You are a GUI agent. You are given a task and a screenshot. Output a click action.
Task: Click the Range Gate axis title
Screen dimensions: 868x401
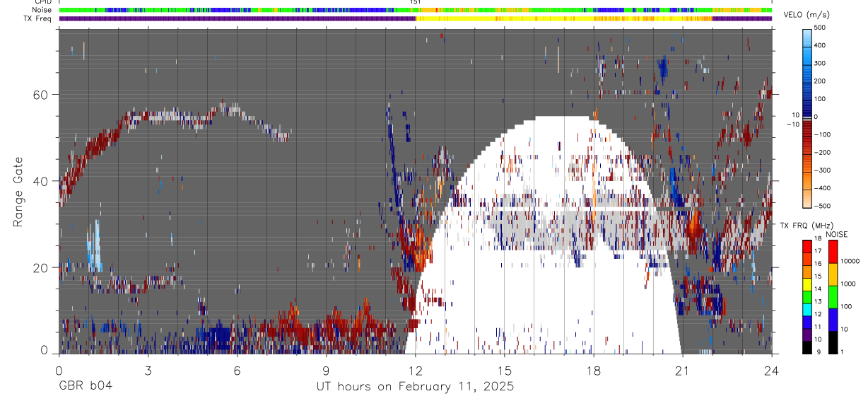[x=18, y=193]
